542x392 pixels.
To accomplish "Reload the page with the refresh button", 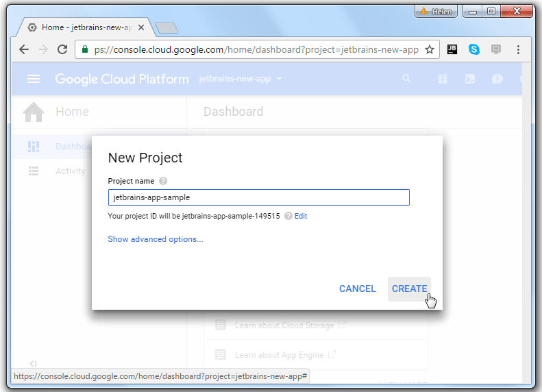I will click(62, 49).
